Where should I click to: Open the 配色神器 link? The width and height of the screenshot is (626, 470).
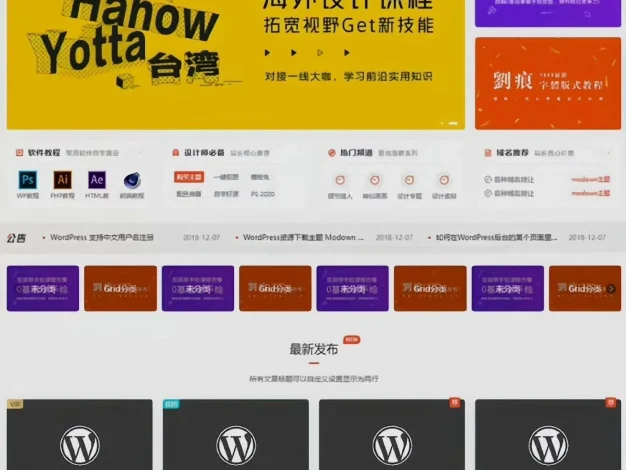click(189, 194)
